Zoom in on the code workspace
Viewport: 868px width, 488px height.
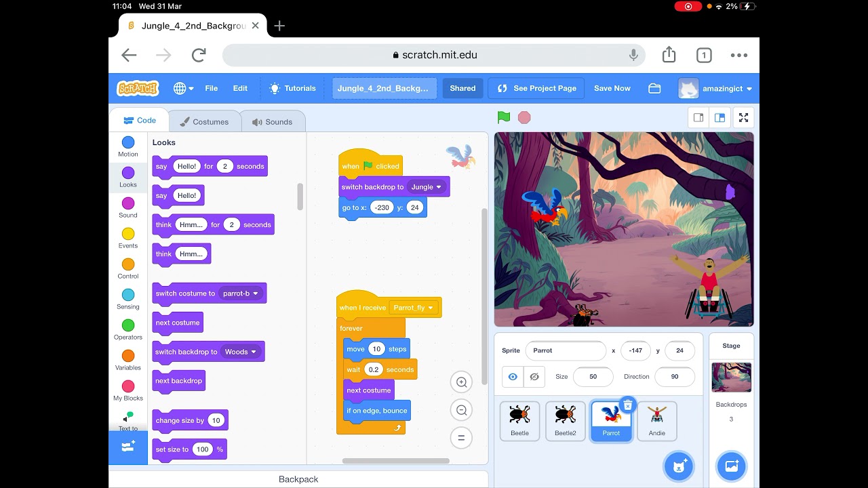point(461,382)
